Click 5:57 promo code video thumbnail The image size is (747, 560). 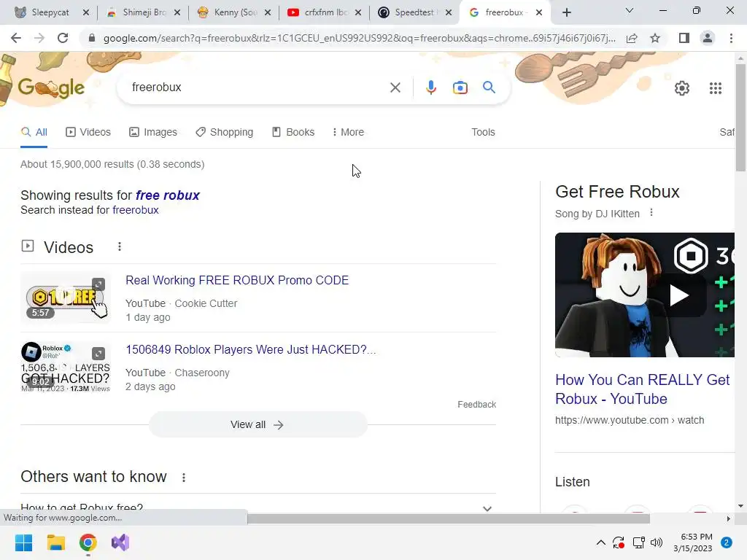pyautogui.click(x=66, y=297)
